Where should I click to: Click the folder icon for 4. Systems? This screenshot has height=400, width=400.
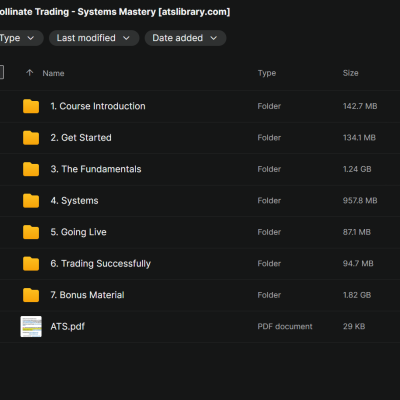click(x=31, y=201)
